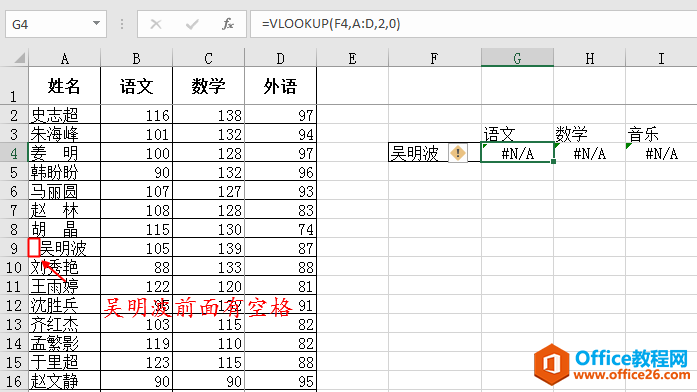
Task: Open the Insert Function fx dialog
Action: 228,24
